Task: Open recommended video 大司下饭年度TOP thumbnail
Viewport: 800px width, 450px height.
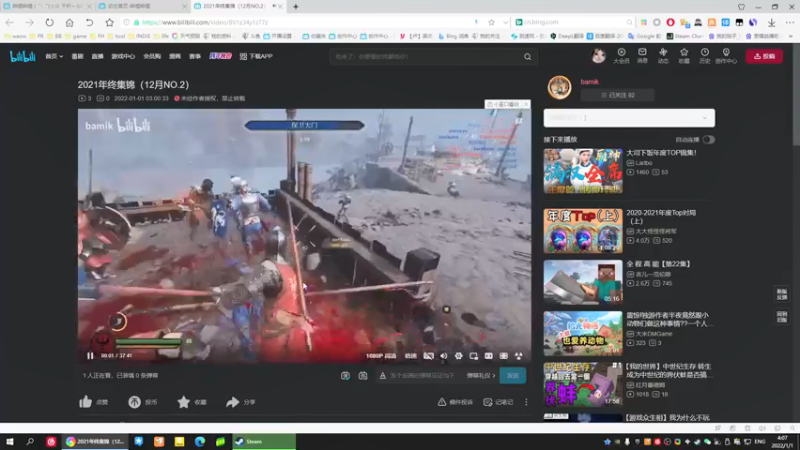Action: [583, 171]
